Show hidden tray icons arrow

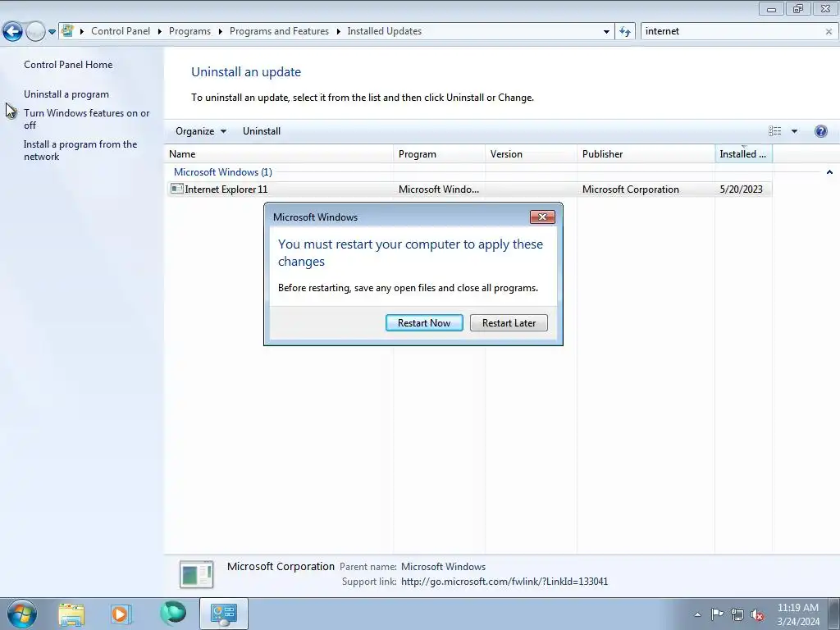click(697, 614)
